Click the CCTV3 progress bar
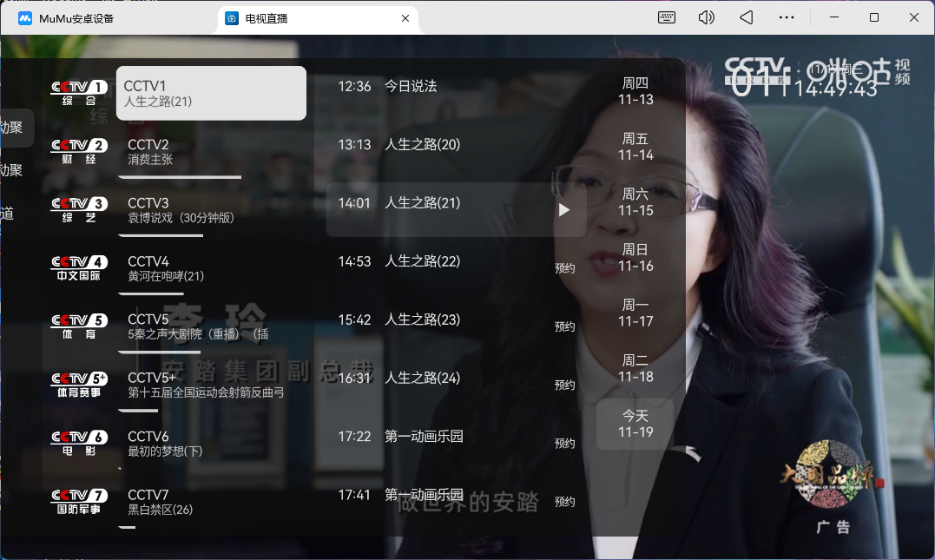 tap(161, 235)
